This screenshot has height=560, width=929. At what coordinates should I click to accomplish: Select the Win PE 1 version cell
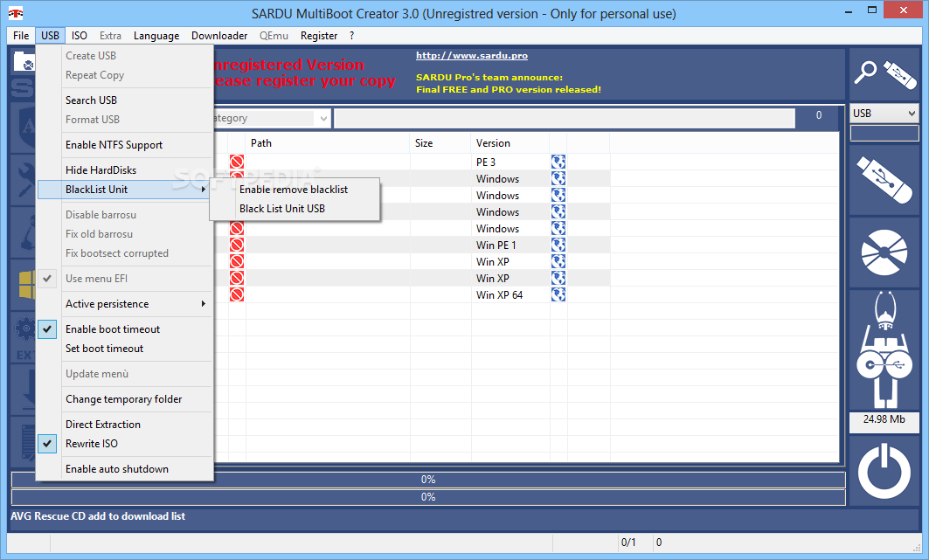[510, 245]
